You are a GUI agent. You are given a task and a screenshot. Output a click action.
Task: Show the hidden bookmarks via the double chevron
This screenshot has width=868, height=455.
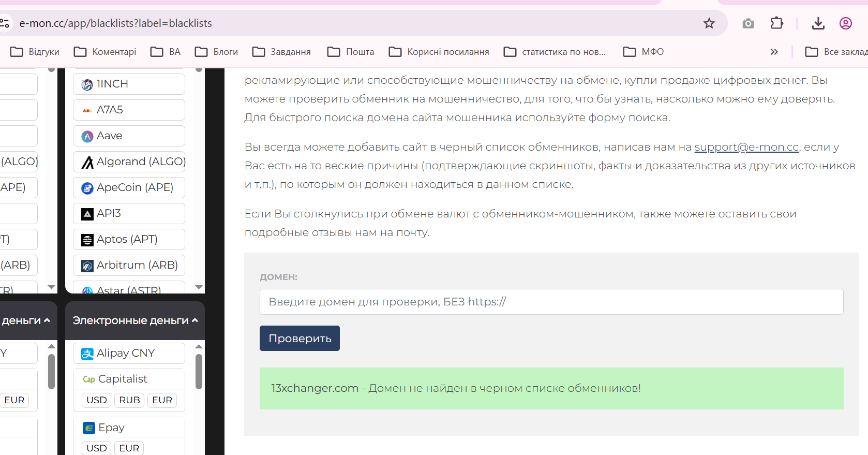[x=774, y=52]
